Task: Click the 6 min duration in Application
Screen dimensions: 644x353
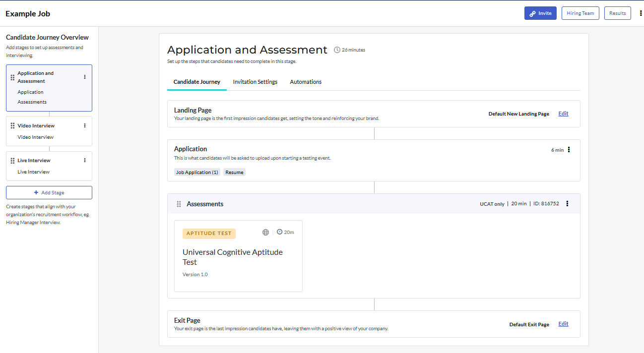Action: coord(557,150)
